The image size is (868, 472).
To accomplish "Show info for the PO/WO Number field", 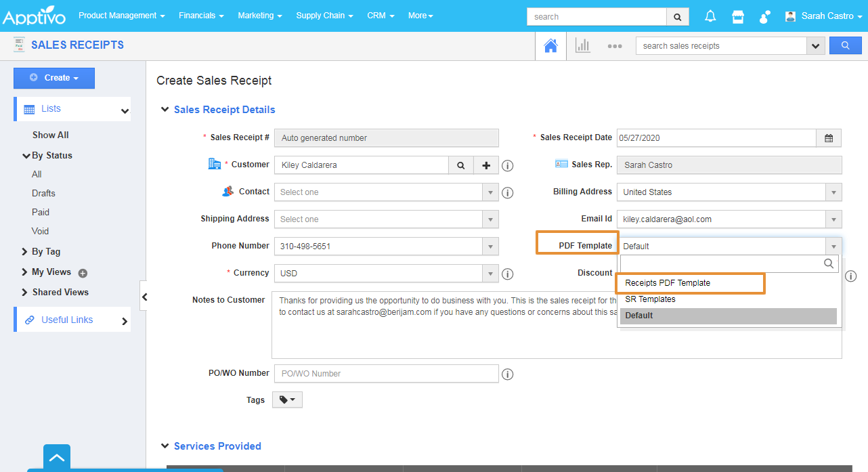I will coord(507,374).
